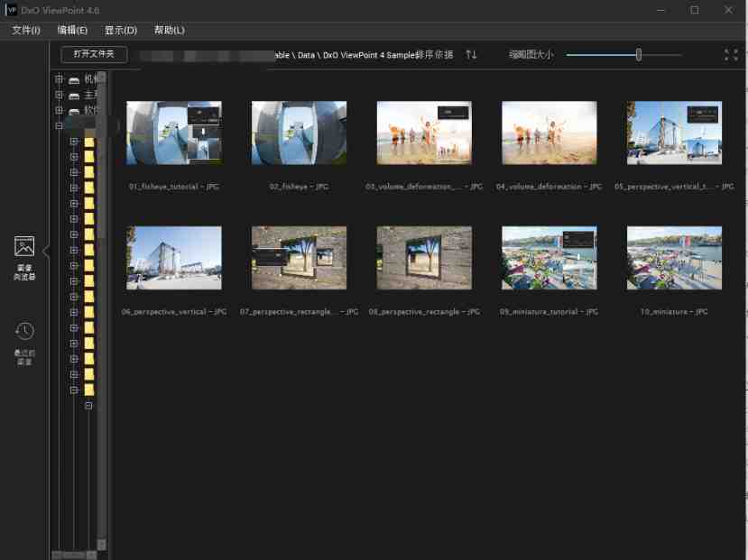This screenshot has width=748, height=560.
Task: Click the VP ViewPoint logo in title bar
Action: click(10, 10)
